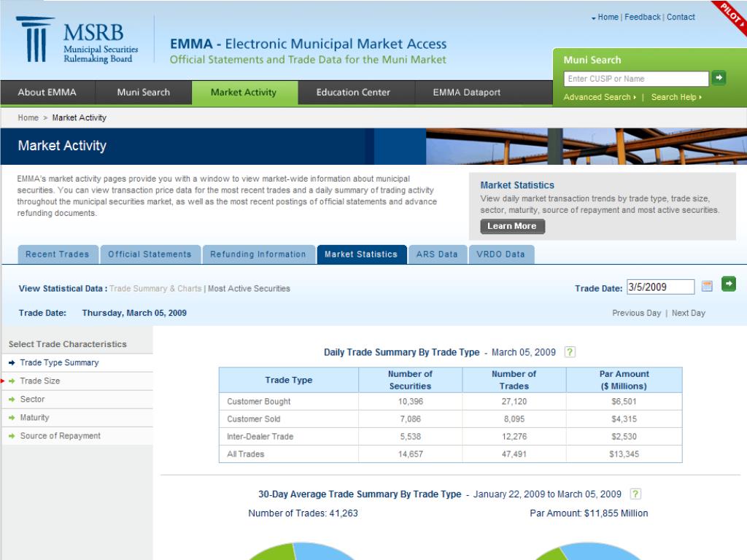Viewport: 747px width, 560px height.
Task: Open the Home dropdown arrow in header
Action: coord(594,17)
